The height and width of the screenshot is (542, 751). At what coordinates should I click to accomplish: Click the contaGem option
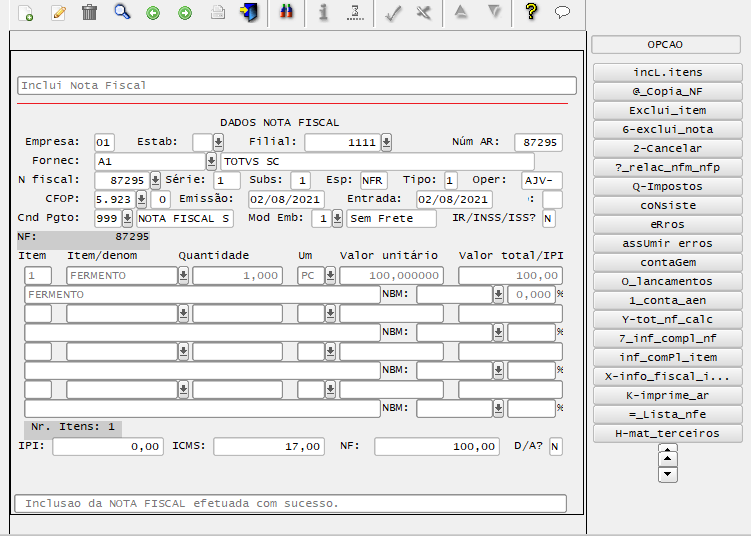point(668,262)
